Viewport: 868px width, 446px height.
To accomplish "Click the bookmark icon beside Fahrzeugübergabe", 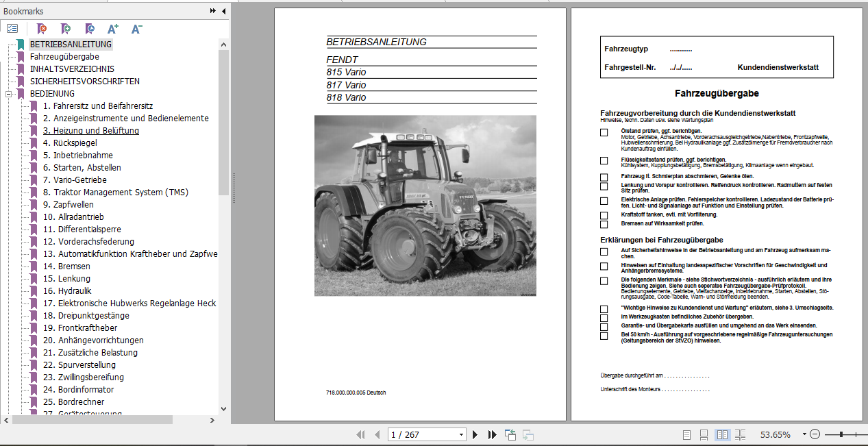I will point(21,57).
